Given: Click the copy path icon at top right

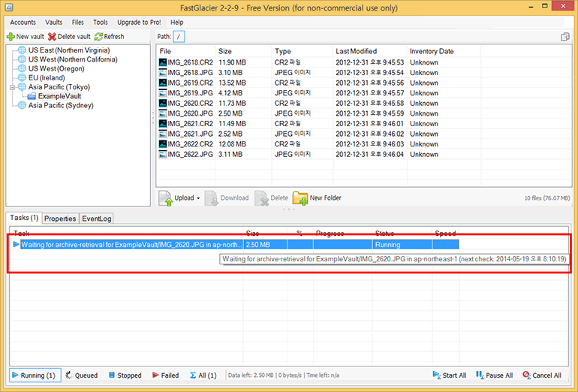Looking at the screenshot, I should (564, 37).
